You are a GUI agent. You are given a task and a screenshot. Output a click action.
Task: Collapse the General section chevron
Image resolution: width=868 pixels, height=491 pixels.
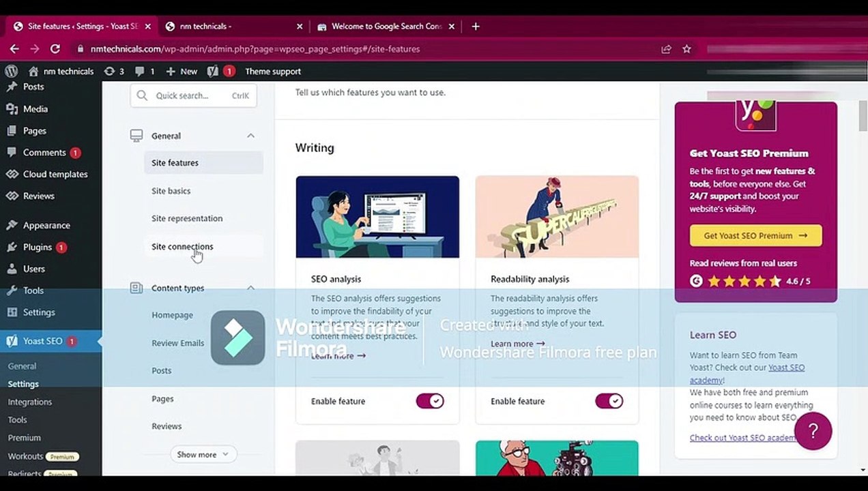(250, 136)
